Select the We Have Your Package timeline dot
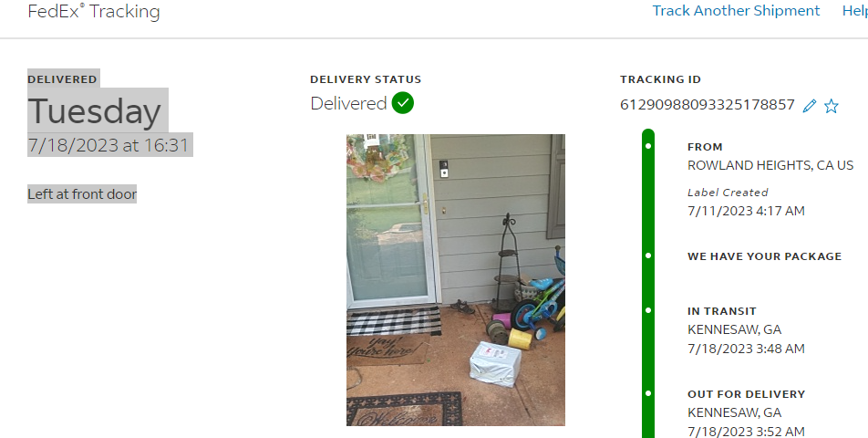 [648, 255]
